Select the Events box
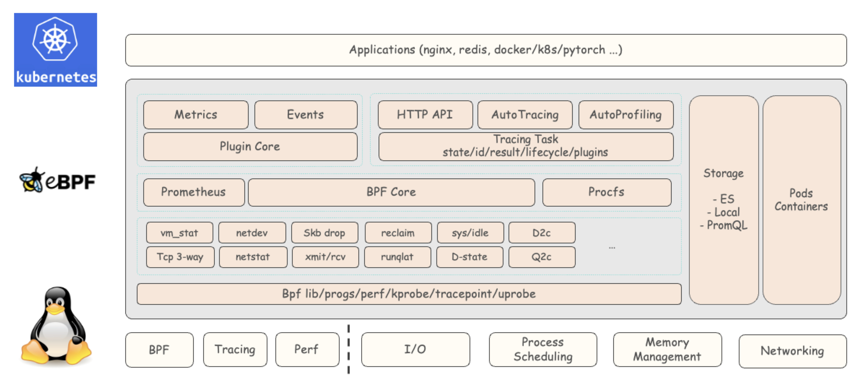This screenshot has height=385, width=868. coord(306,115)
